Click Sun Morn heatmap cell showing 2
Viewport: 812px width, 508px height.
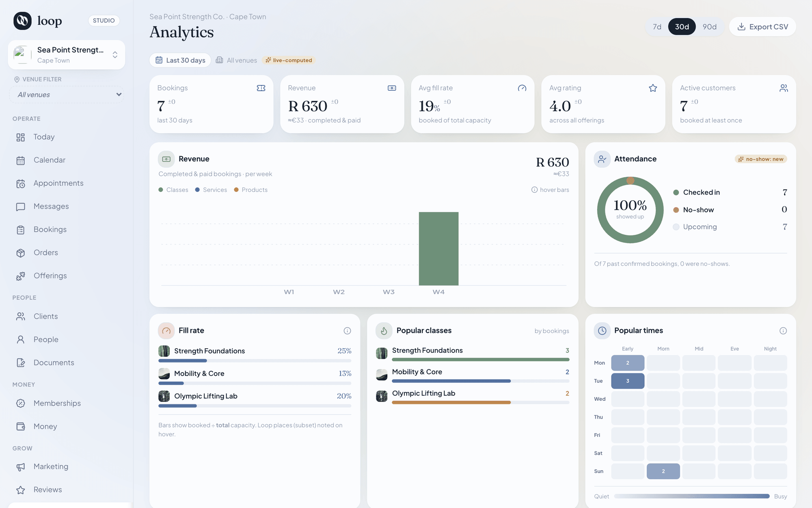663,471
